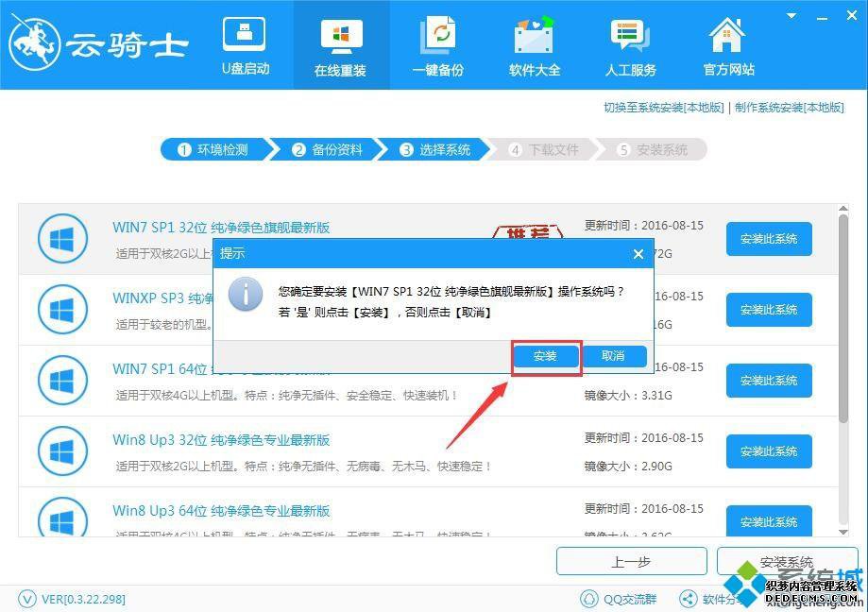Click the 切换至系统安装[本地版] link
868x612 pixels.
663,108
